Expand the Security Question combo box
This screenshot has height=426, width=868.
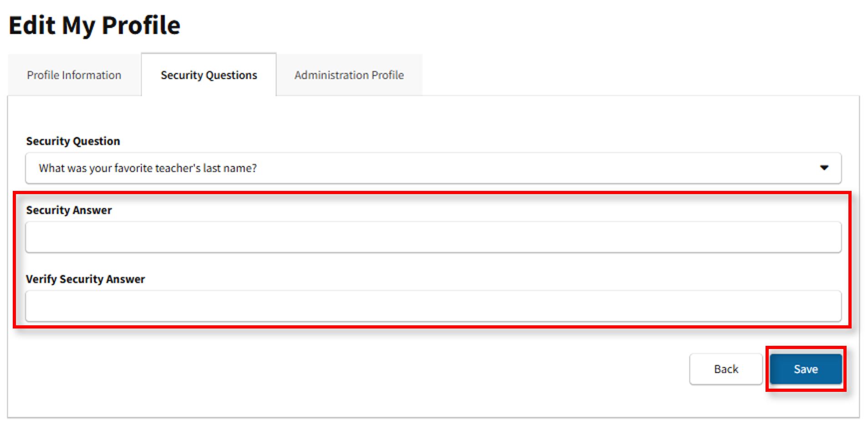coord(433,168)
